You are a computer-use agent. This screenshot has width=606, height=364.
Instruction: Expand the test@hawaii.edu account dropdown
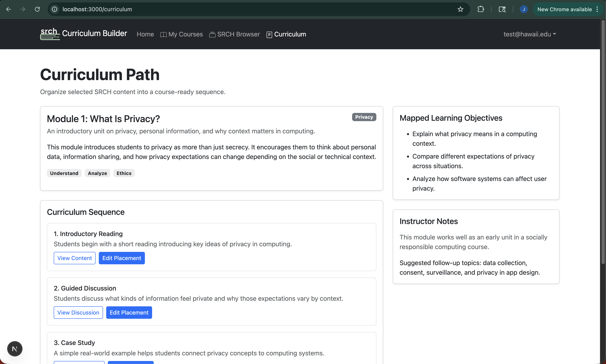point(529,34)
